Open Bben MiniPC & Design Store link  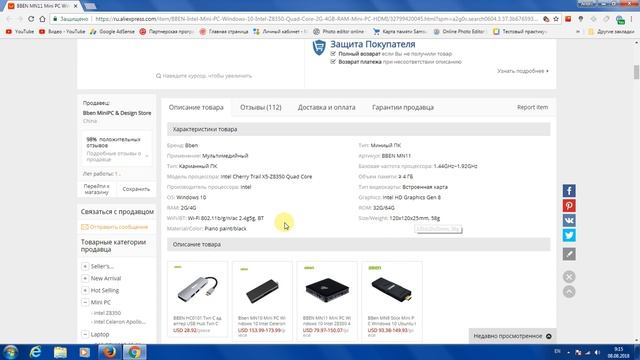coord(117,113)
